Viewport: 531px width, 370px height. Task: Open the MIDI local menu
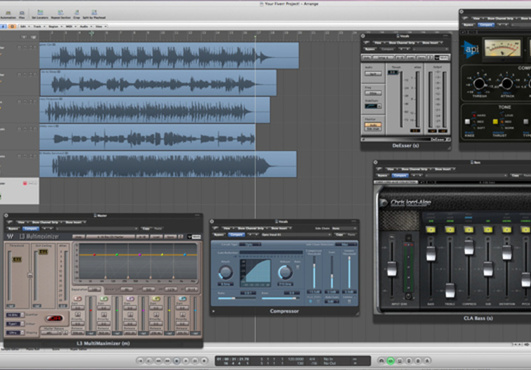pyautogui.click(x=70, y=26)
